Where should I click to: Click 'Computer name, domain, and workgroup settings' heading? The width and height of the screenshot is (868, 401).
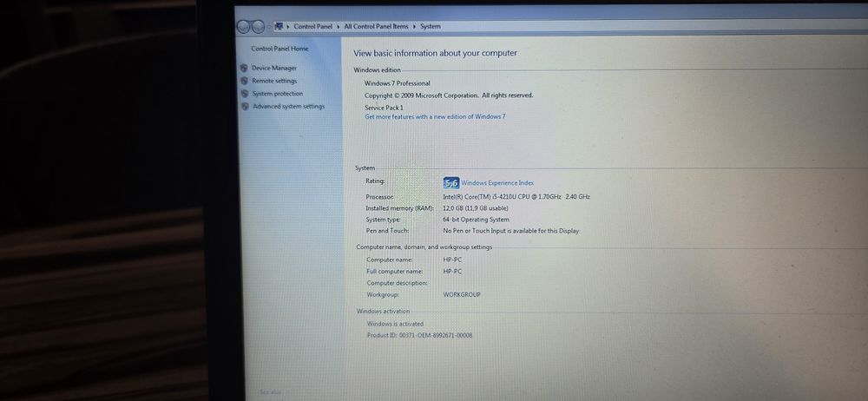[424, 247]
